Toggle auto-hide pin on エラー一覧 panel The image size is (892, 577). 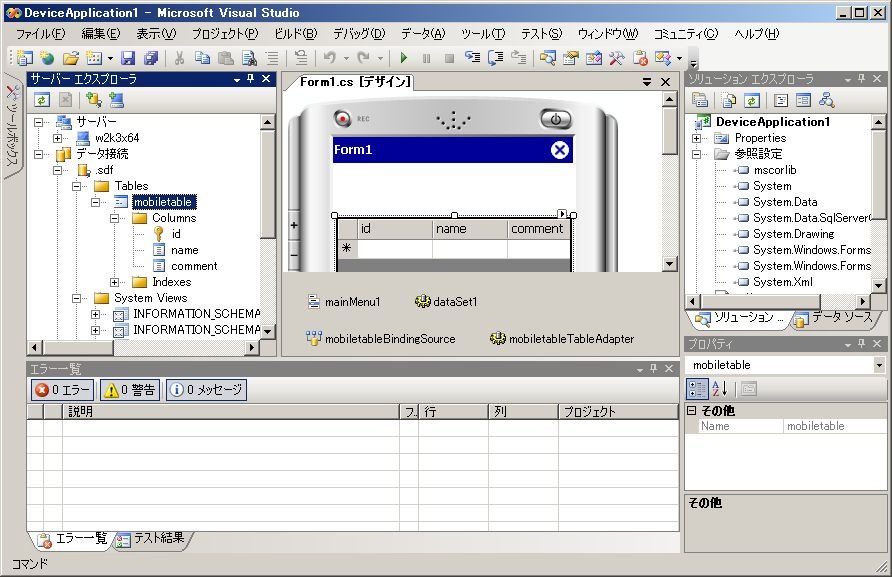[654, 369]
